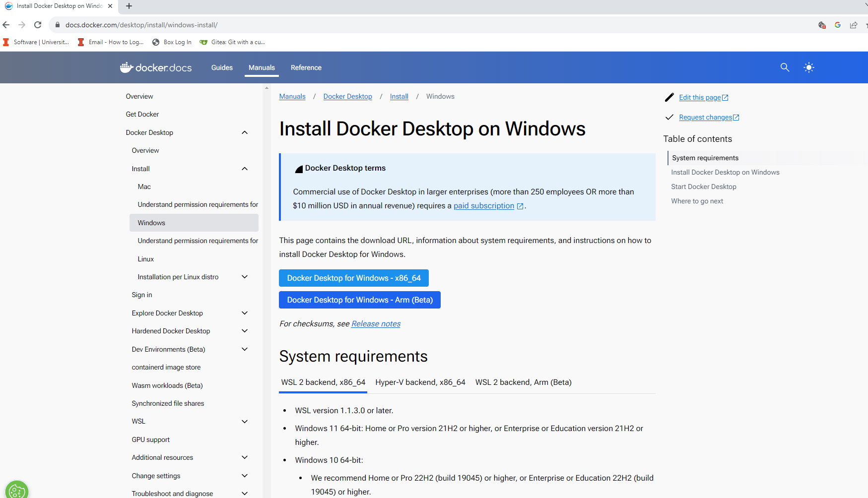
Task: Open the Release notes link
Action: tap(376, 324)
